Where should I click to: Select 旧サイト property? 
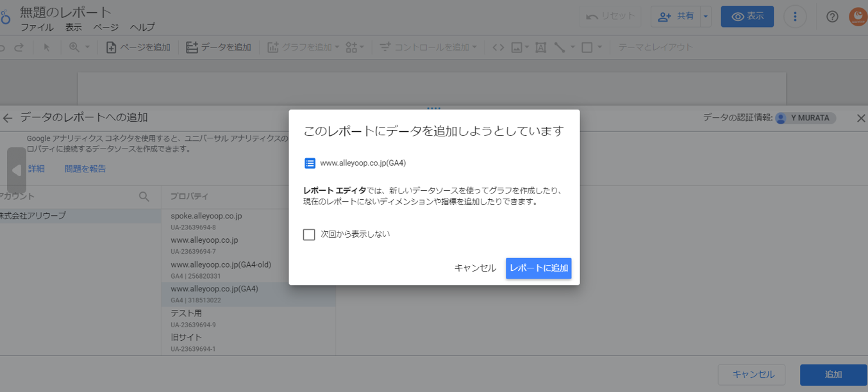(x=248, y=343)
